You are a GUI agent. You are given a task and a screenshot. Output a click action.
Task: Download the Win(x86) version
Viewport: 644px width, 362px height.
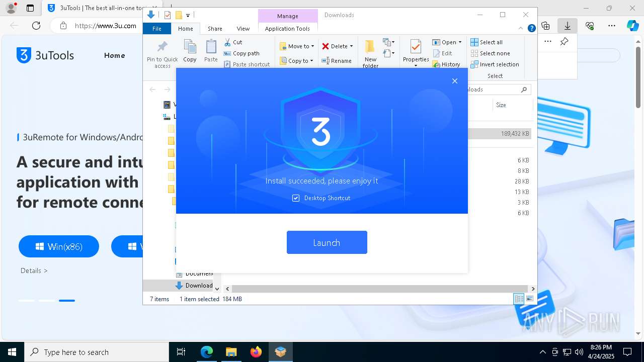(x=59, y=246)
